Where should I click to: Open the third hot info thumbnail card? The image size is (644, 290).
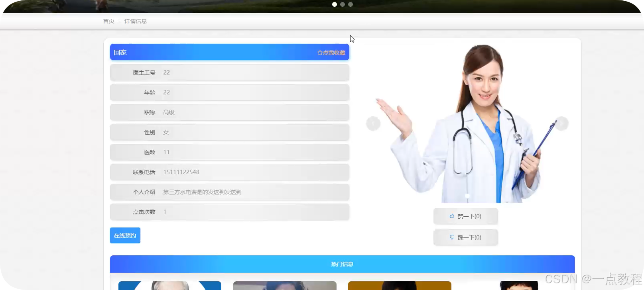[x=400, y=285]
